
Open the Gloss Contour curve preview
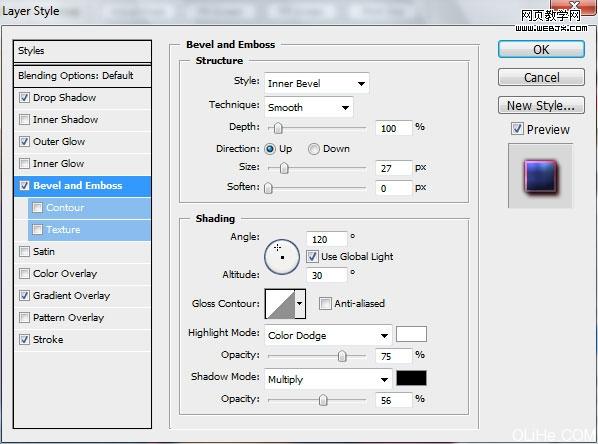point(280,304)
